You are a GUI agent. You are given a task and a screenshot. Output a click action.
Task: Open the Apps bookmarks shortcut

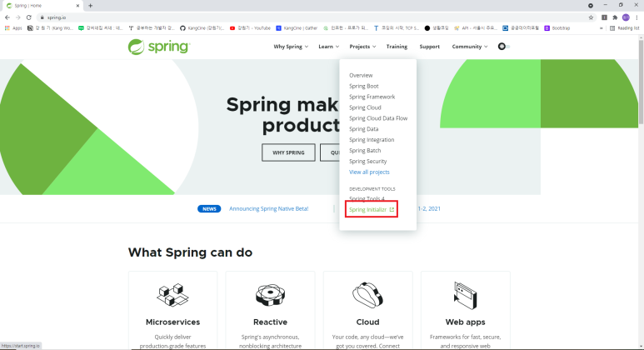(13, 28)
